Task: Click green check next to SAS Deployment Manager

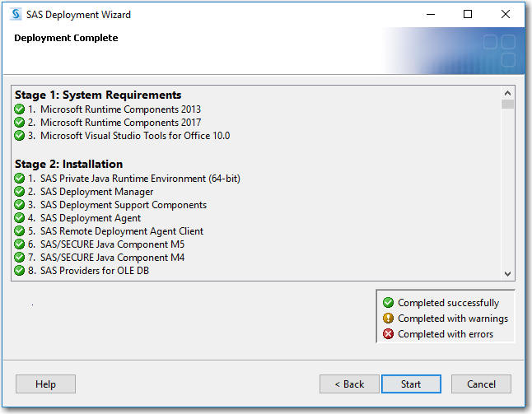Action: click(x=20, y=192)
